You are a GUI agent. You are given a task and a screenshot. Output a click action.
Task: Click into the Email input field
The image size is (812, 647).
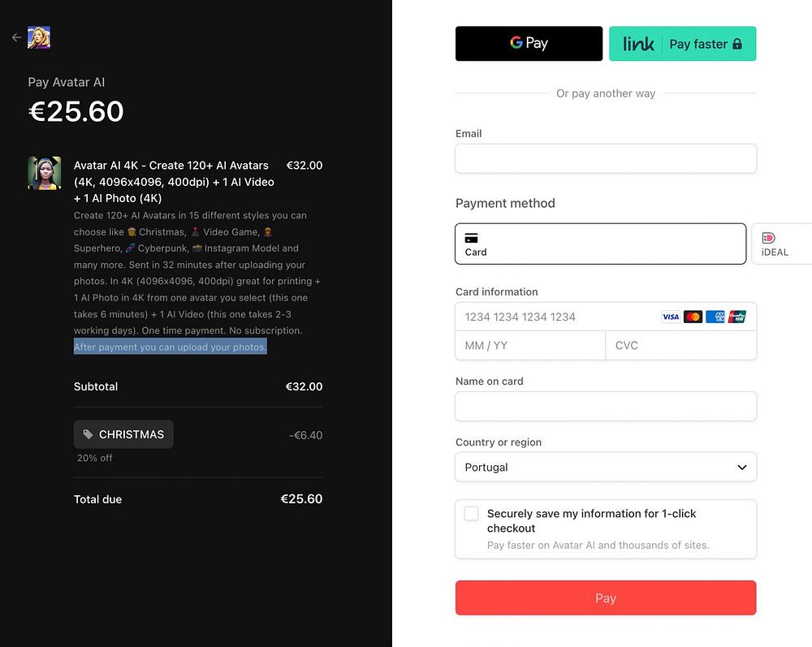pos(606,158)
